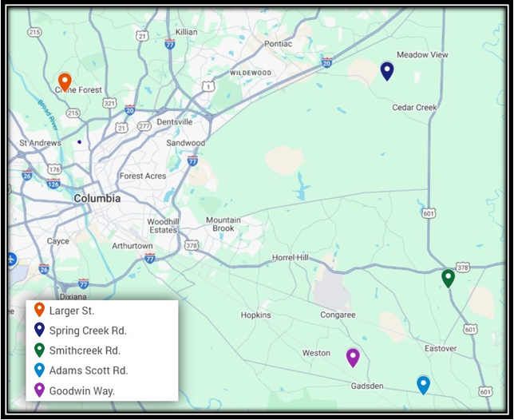Click the Larger St. legend entry text

click(71, 311)
